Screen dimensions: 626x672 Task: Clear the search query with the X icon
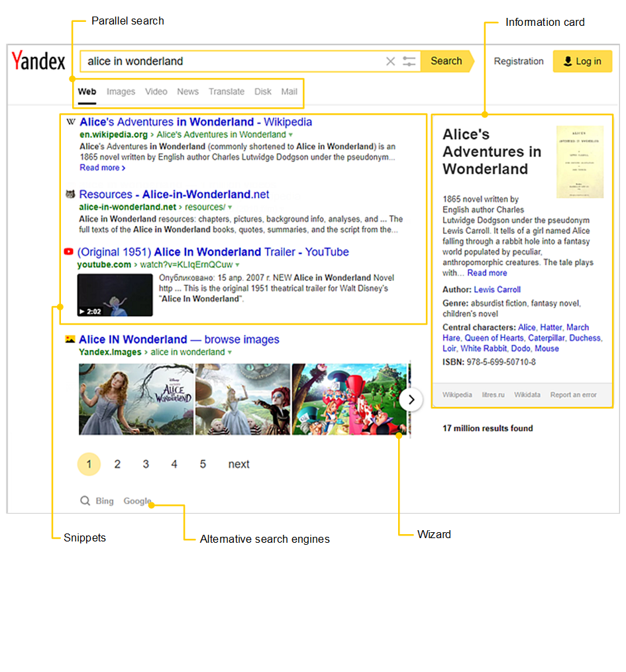coord(390,61)
